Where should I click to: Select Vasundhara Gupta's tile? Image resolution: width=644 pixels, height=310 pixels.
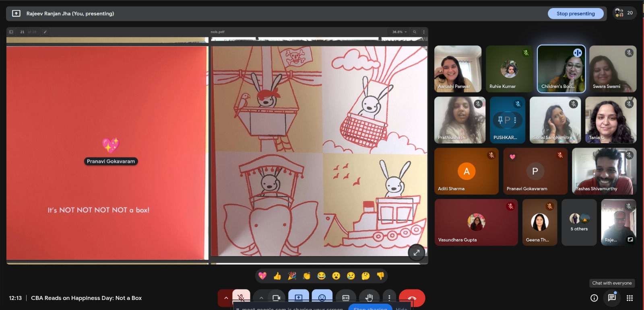pos(476,222)
